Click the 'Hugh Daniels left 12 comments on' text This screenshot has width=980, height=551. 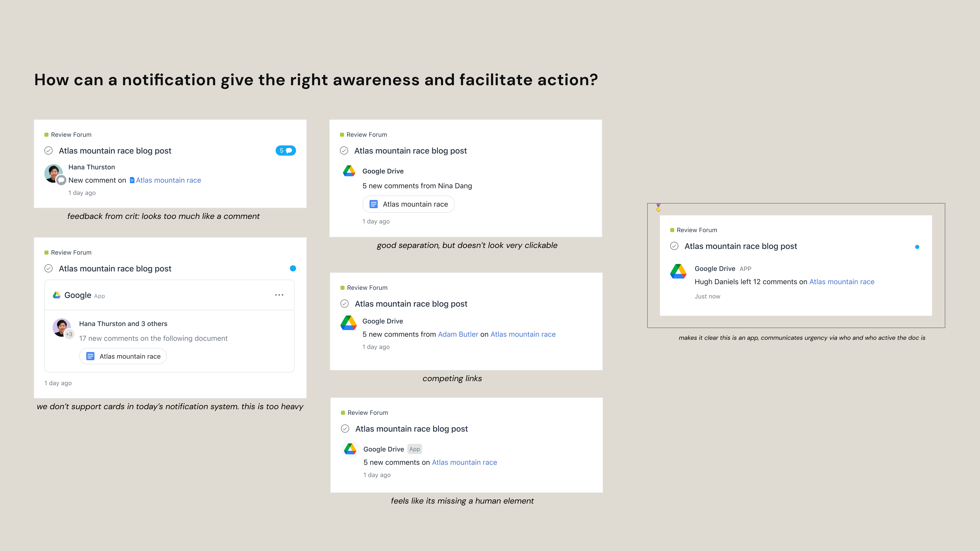751,282
